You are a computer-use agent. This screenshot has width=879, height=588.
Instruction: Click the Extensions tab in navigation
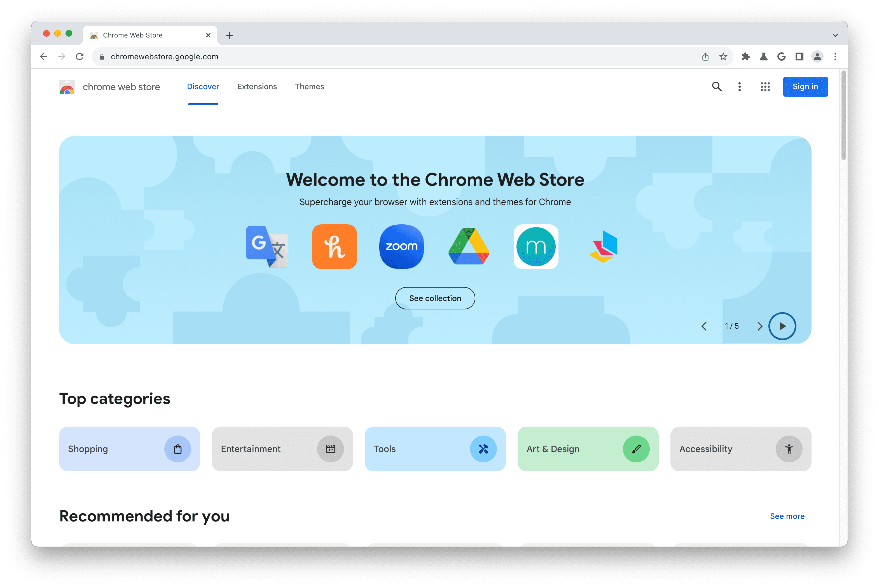[256, 86]
